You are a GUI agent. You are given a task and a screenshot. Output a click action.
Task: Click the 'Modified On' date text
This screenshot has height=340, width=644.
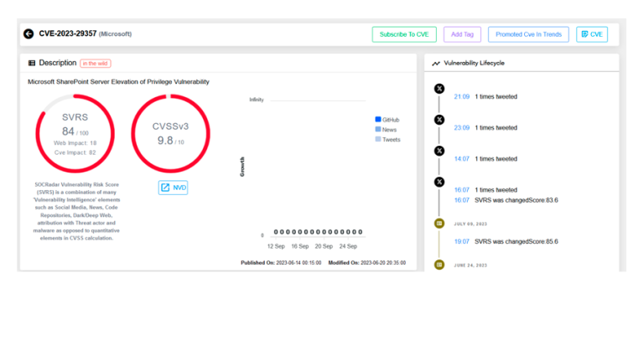366,263
